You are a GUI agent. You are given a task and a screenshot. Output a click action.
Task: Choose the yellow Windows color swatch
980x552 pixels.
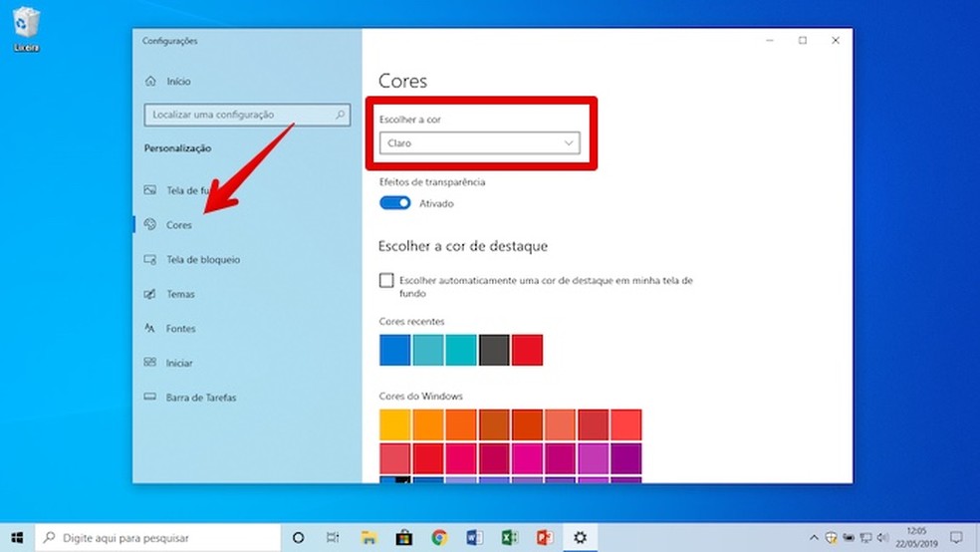[x=395, y=425]
